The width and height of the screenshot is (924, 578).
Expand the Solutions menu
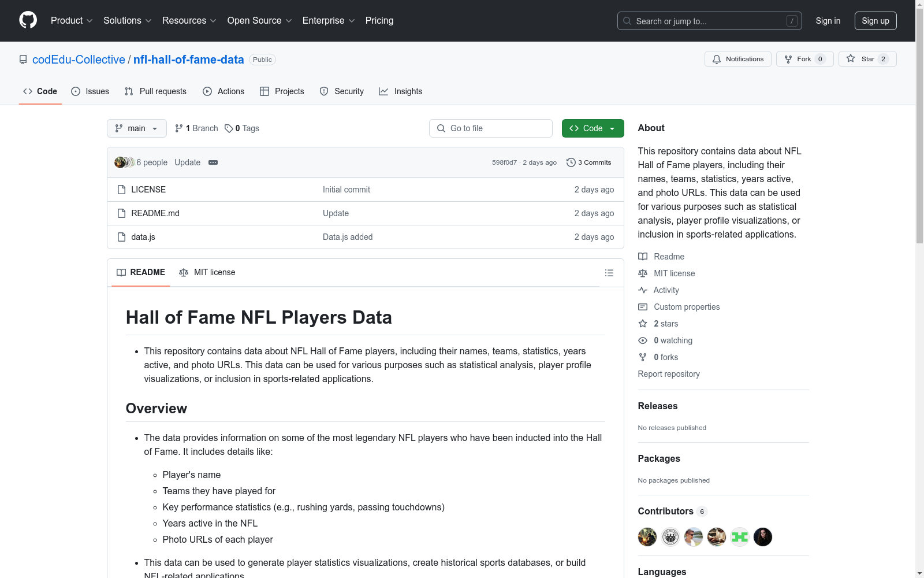tap(127, 21)
